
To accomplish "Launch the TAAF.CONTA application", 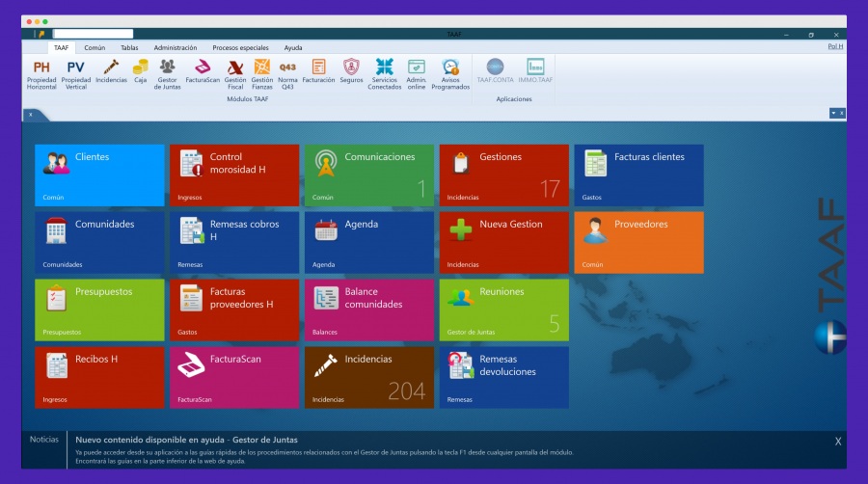I will click(x=495, y=71).
